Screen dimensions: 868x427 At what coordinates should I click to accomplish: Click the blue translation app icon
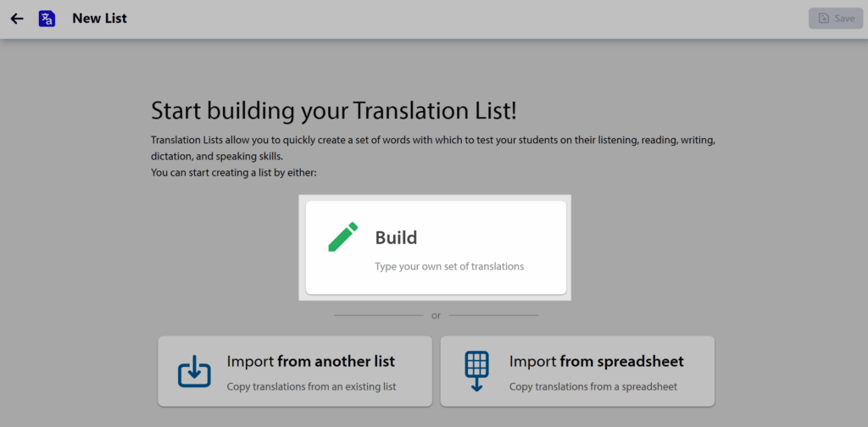[47, 19]
